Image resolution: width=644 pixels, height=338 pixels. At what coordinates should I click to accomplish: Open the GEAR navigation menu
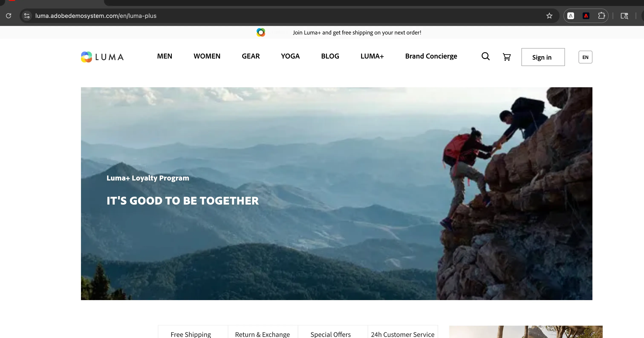tap(251, 56)
